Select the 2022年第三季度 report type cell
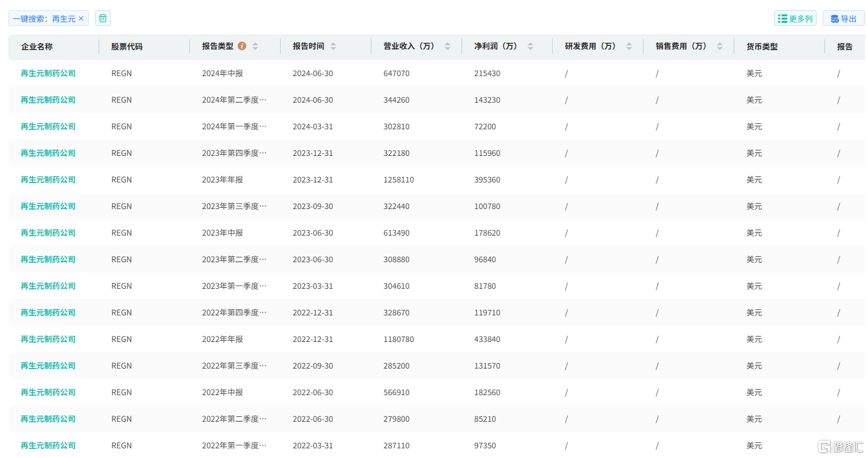The image size is (868, 458). 234,366
